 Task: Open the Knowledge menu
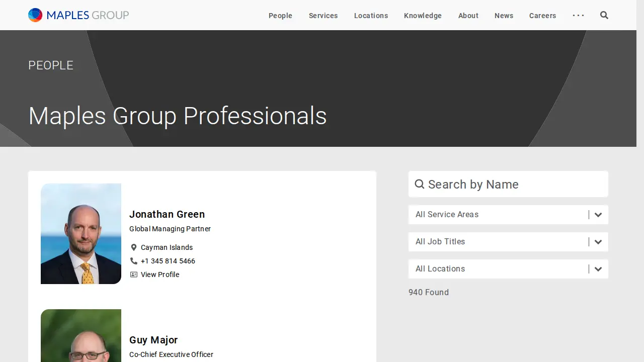(423, 16)
